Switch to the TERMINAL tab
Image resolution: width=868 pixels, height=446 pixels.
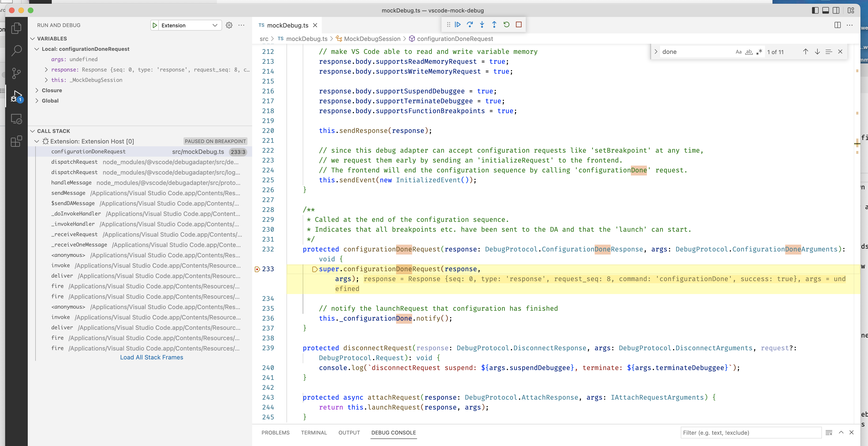(314, 433)
